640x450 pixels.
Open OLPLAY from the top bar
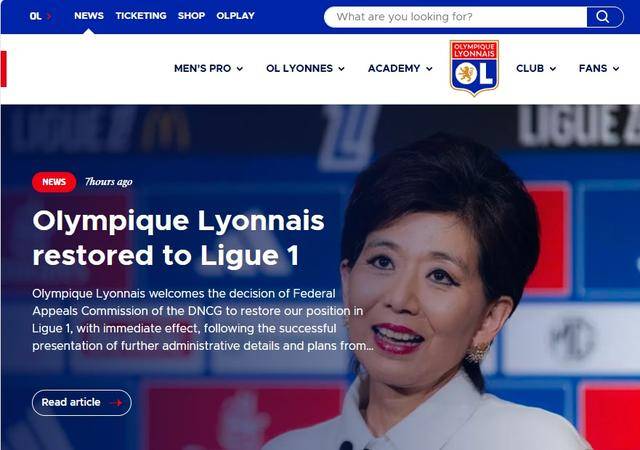tap(236, 16)
